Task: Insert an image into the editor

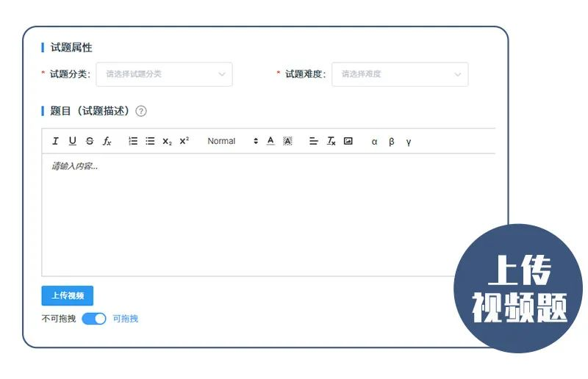Action: coord(348,141)
